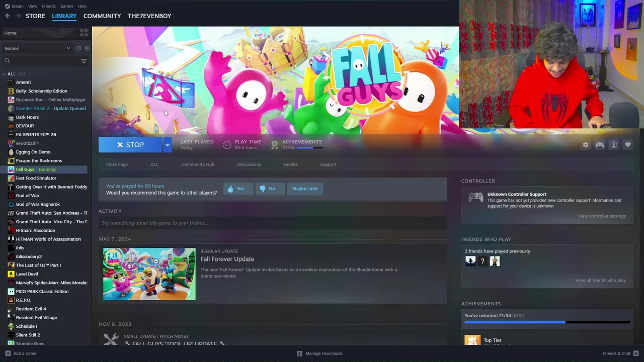Click the search magnifier icon in sidebar
This screenshot has height=362, width=644.
click(7, 61)
